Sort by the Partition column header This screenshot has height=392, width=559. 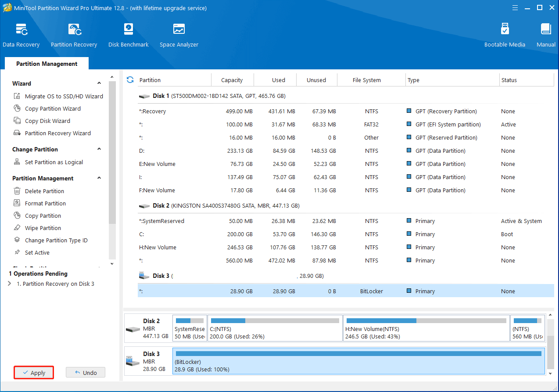(174, 80)
